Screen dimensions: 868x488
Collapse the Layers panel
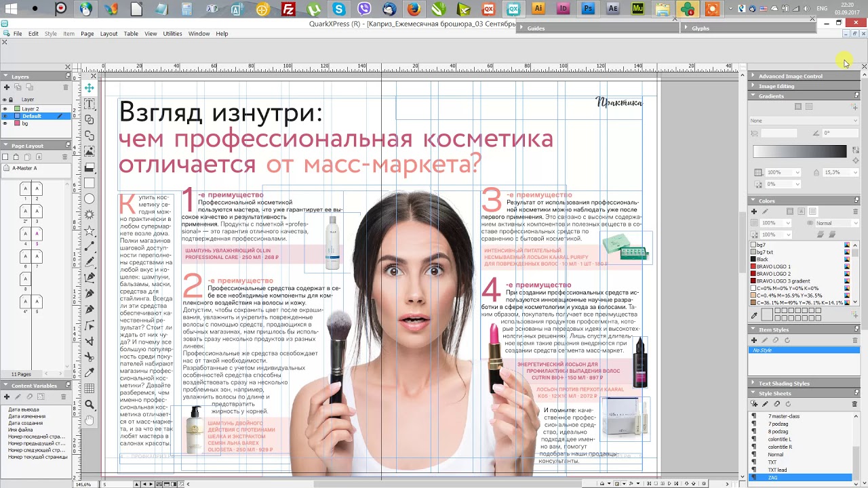(x=5, y=77)
